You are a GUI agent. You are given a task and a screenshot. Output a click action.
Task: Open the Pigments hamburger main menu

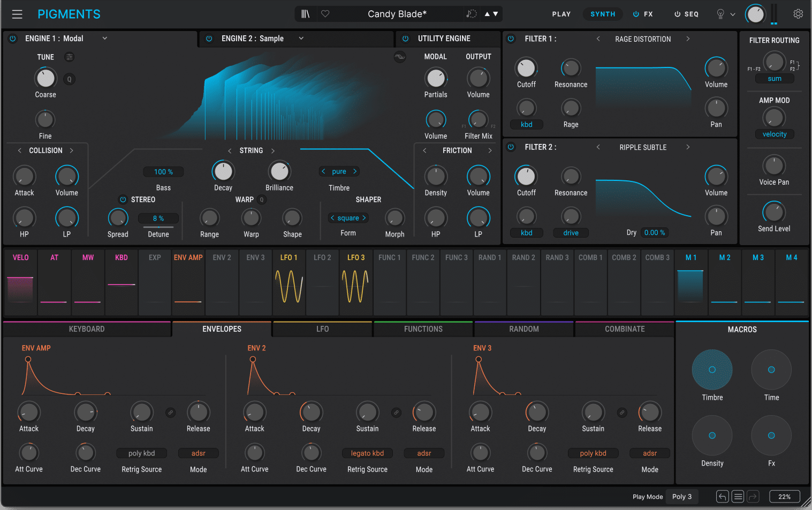click(x=17, y=14)
